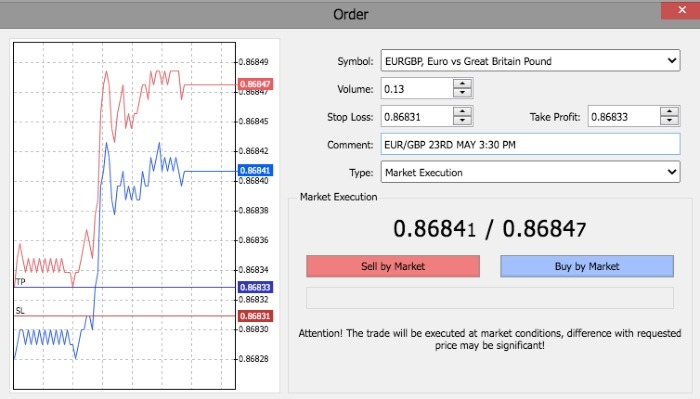Raise Take Profit with the up arrow
Screen dimensions: 700x399
[669, 112]
